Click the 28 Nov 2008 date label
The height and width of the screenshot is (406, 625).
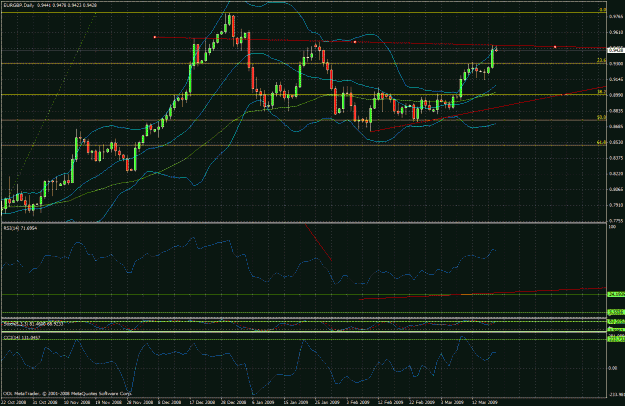pos(140,402)
